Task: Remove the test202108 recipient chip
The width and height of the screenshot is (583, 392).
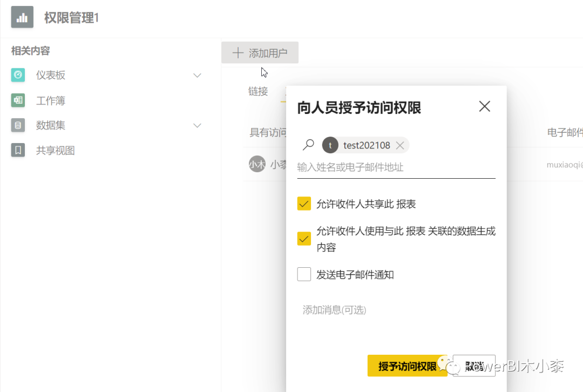Action: pos(400,145)
